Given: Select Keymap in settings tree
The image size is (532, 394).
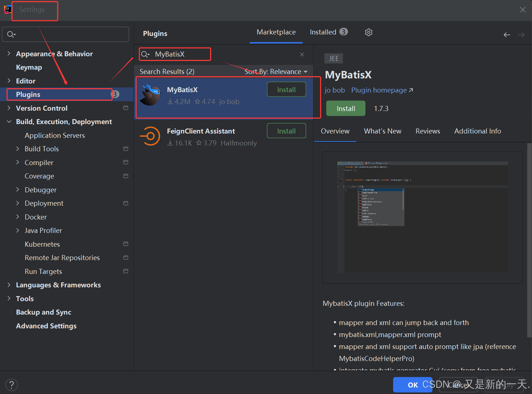Looking at the screenshot, I should tap(29, 67).
